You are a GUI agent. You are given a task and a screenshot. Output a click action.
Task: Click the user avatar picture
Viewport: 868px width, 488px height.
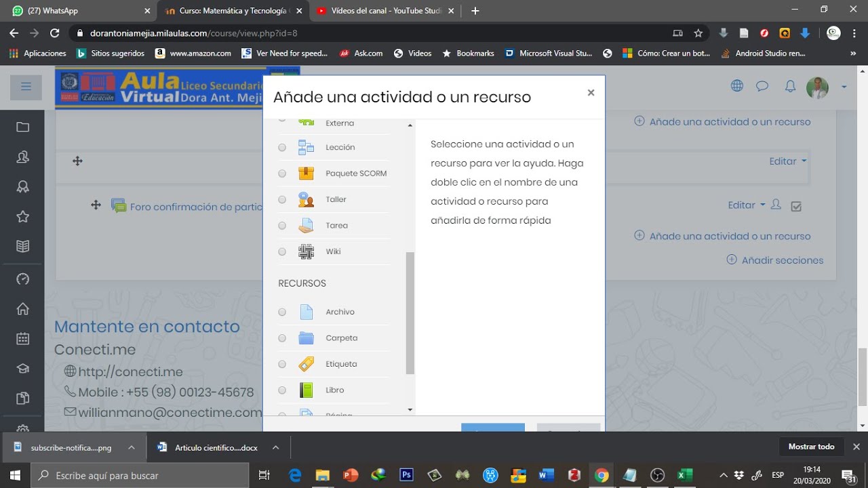(x=817, y=87)
